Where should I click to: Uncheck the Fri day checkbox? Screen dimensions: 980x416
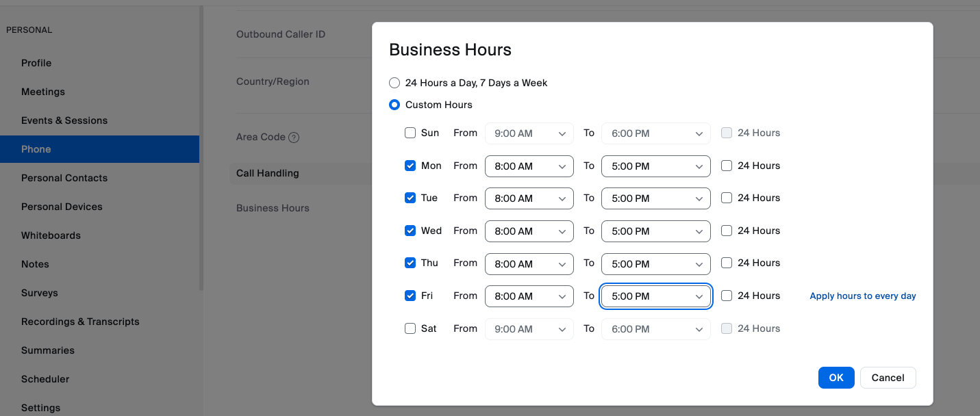tap(410, 296)
